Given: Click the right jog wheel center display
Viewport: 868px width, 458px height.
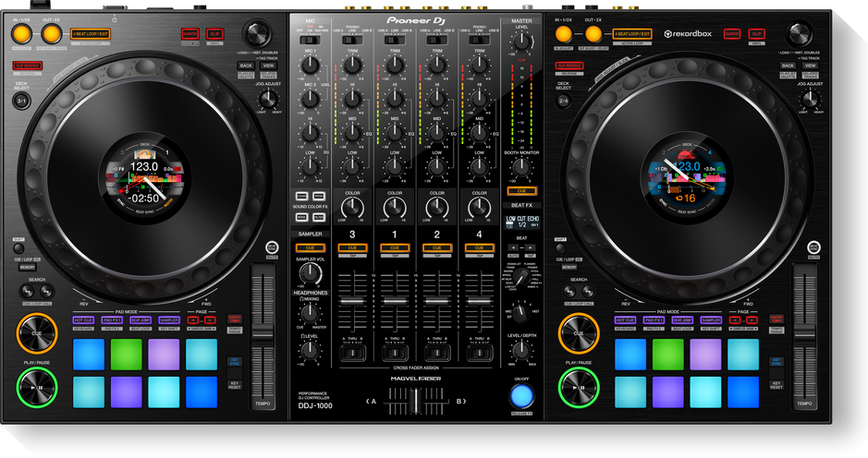Looking at the screenshot, I should click(687, 178).
